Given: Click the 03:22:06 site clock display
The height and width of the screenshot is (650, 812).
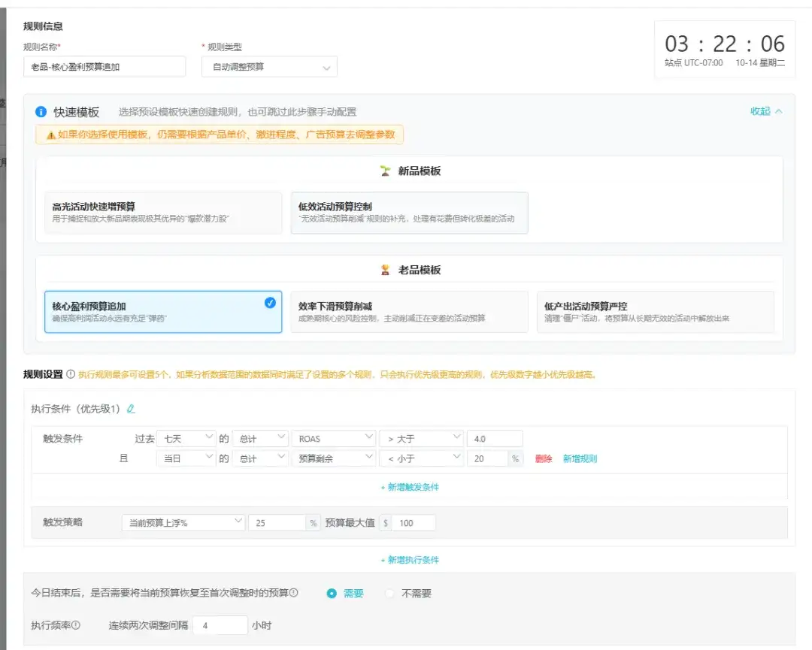Looking at the screenshot, I should click(725, 44).
